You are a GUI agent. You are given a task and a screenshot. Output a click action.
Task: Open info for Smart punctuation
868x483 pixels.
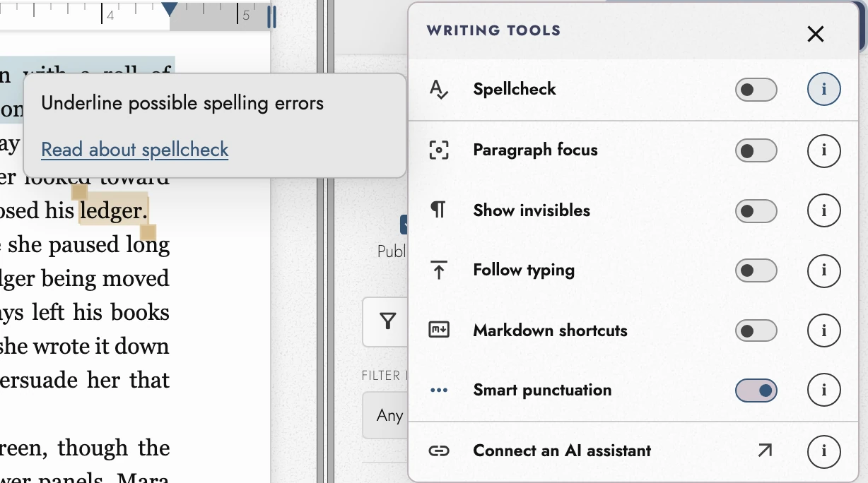824,390
